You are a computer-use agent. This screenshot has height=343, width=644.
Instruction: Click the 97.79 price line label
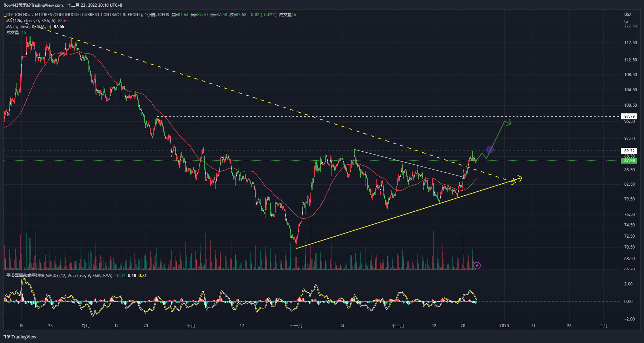(629, 116)
